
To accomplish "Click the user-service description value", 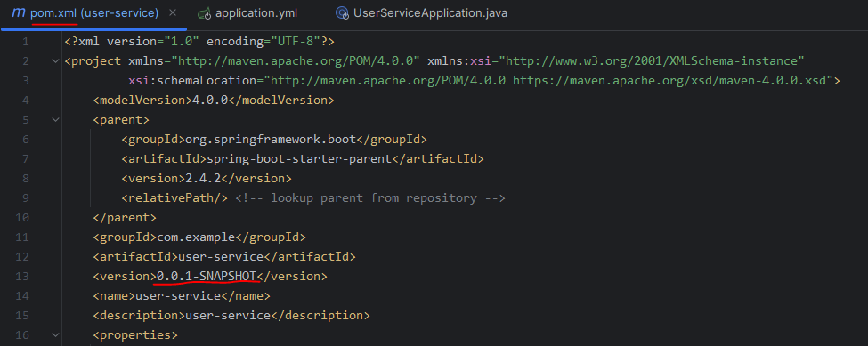I will [x=228, y=316].
